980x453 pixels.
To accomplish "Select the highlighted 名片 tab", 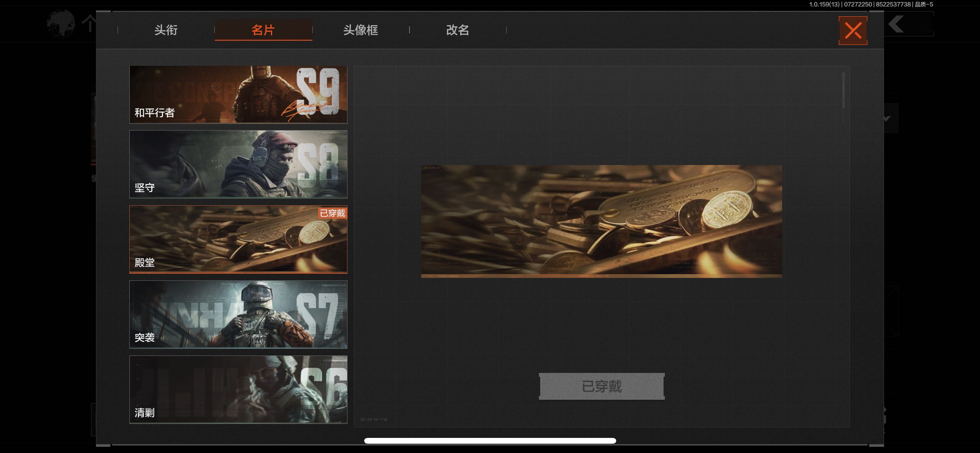I will 263,30.
